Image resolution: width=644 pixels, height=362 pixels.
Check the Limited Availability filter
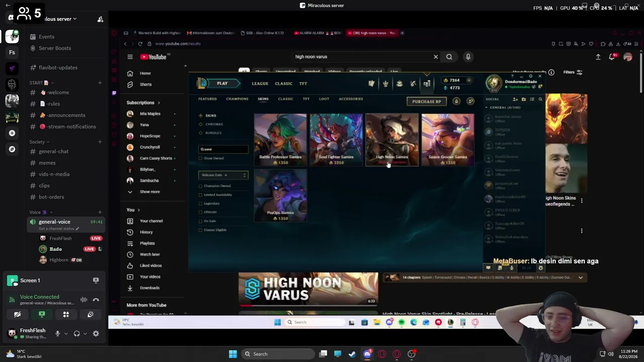(200, 195)
